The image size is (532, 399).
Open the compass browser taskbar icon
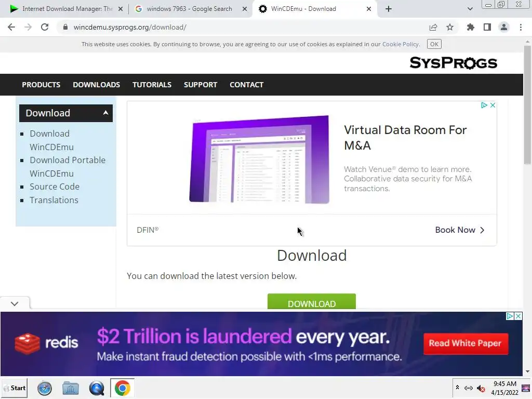[45, 389]
